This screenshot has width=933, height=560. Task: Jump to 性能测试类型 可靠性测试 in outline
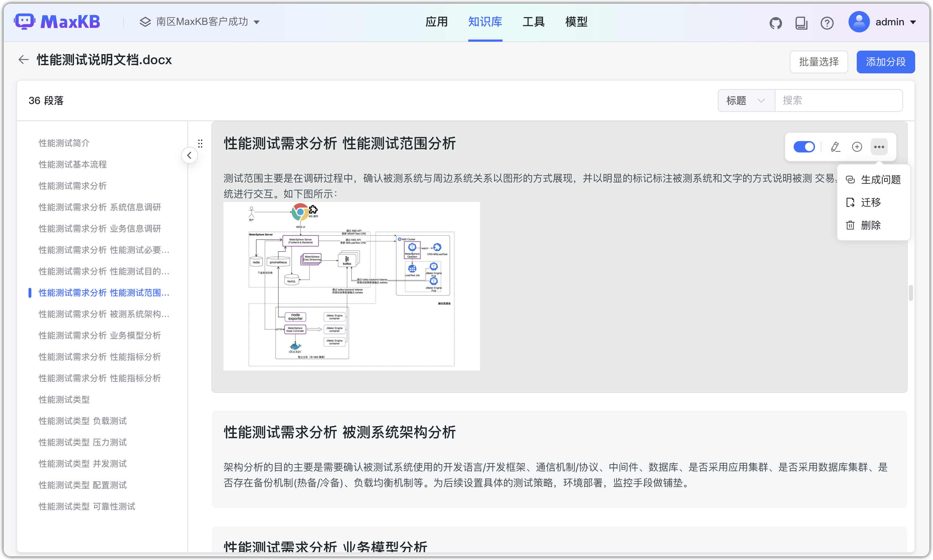87,507
